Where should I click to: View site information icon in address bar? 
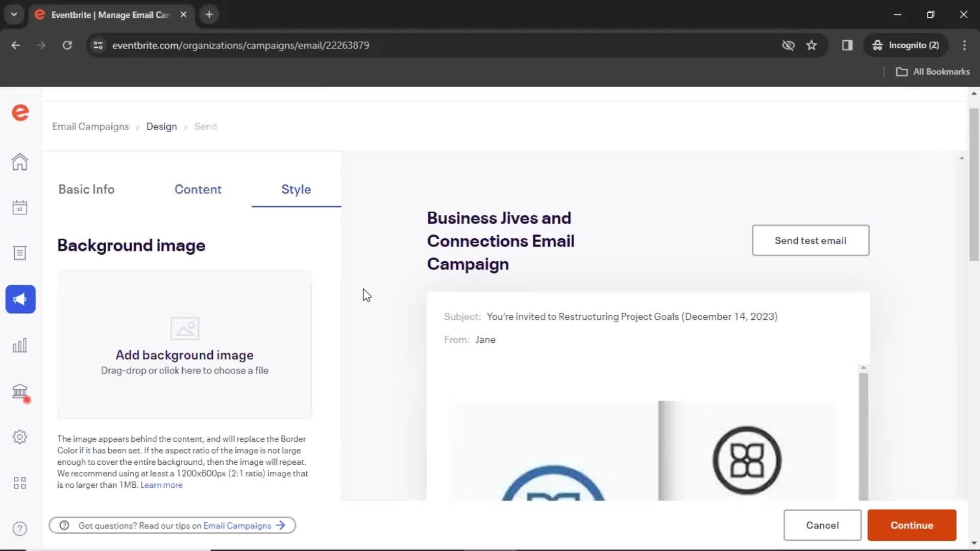98,45
